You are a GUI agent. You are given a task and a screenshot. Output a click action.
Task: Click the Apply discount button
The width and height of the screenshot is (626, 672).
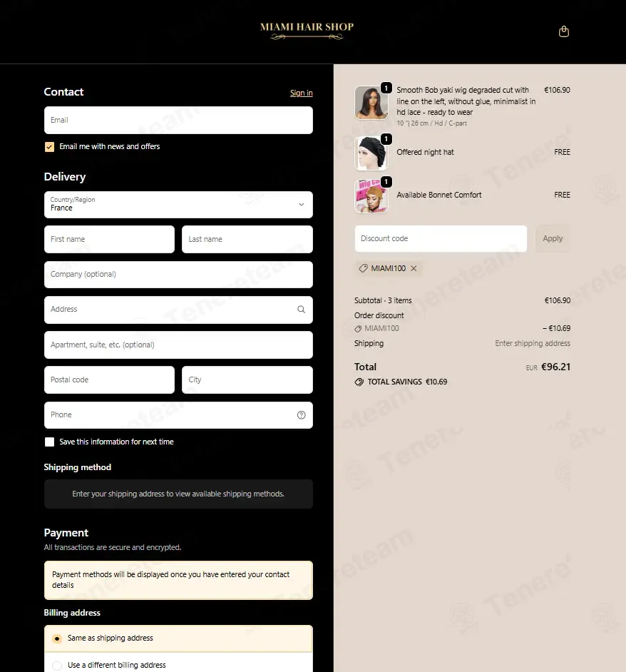point(553,238)
